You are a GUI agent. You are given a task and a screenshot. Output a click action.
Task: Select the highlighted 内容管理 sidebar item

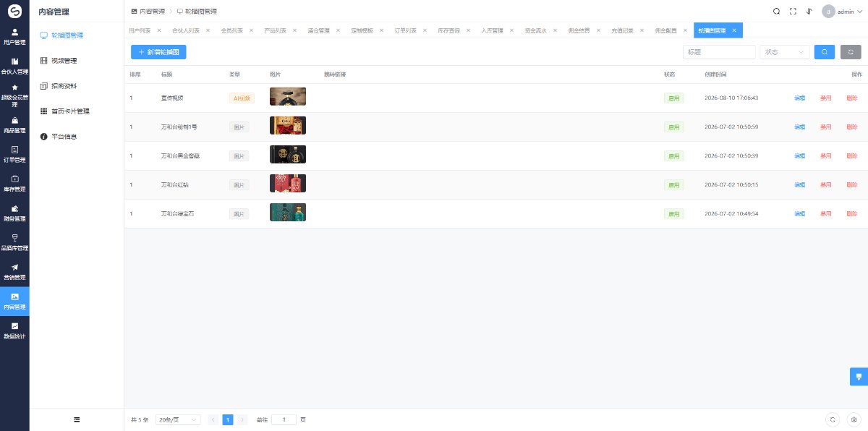click(14, 302)
